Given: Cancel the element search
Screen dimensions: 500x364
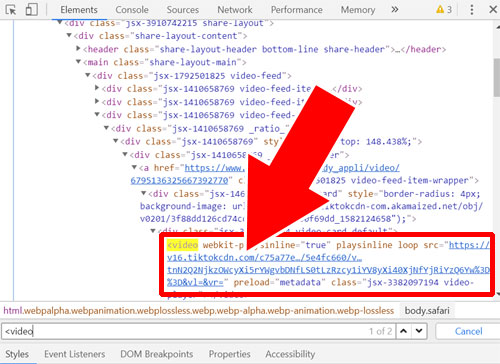Looking at the screenshot, I should pos(468,331).
